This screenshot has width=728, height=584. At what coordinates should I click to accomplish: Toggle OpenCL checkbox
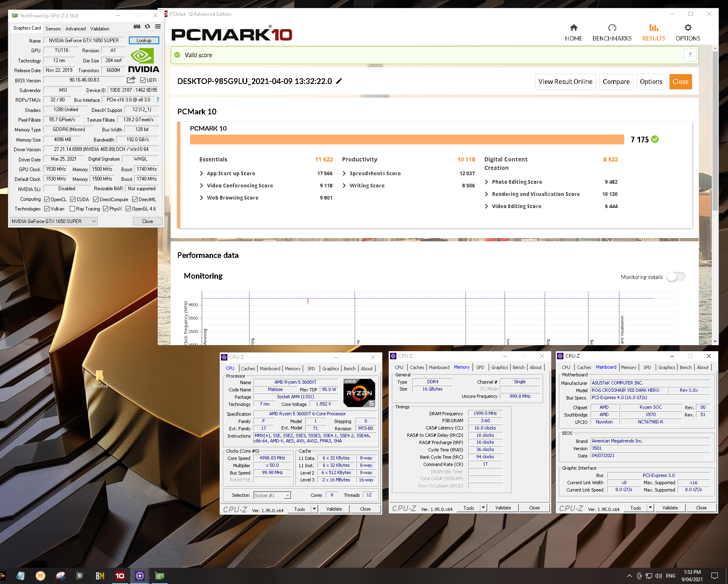47,200
